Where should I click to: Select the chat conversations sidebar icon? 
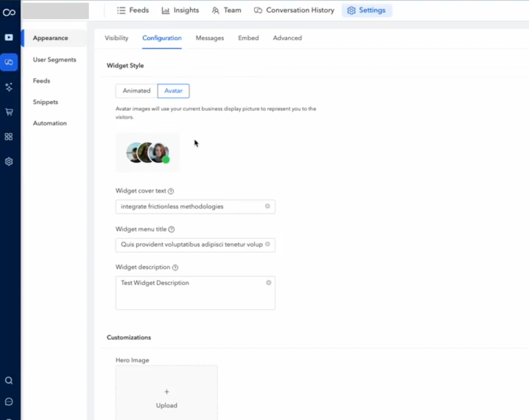[x=9, y=62]
